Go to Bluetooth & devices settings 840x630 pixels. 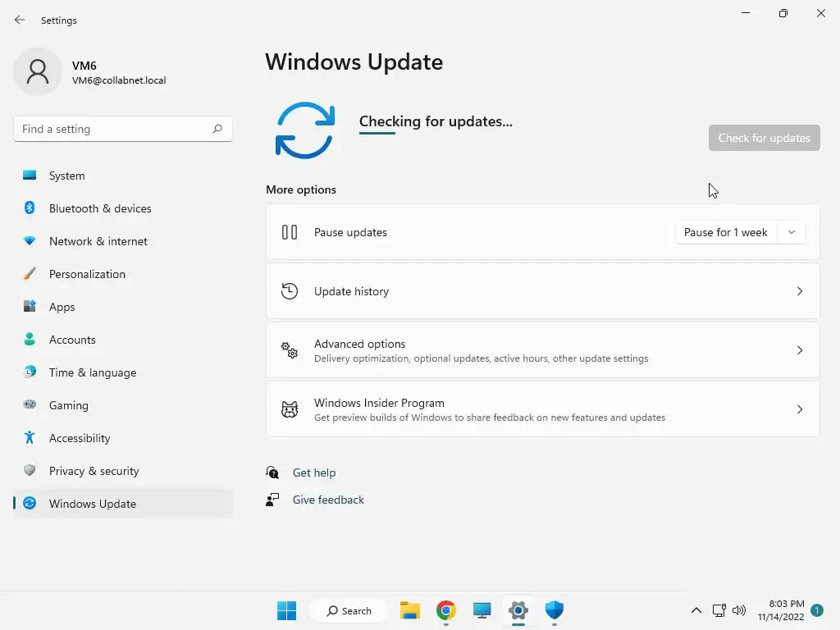tap(123, 208)
